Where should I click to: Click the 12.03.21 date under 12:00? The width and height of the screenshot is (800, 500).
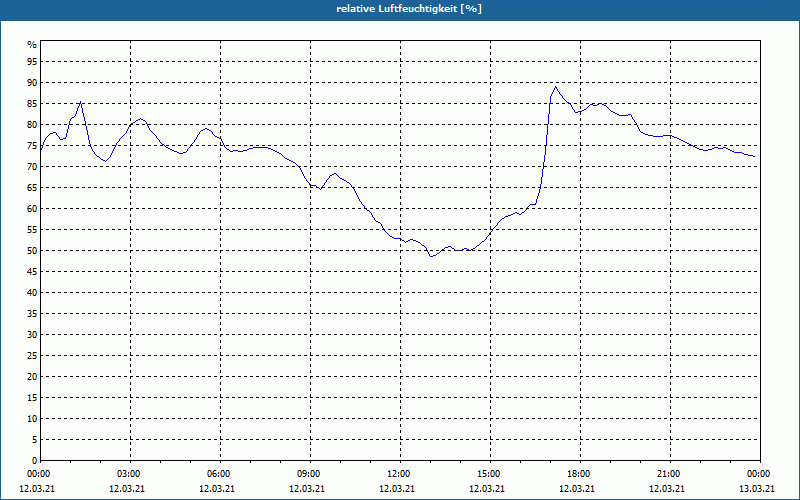pyautogui.click(x=397, y=489)
